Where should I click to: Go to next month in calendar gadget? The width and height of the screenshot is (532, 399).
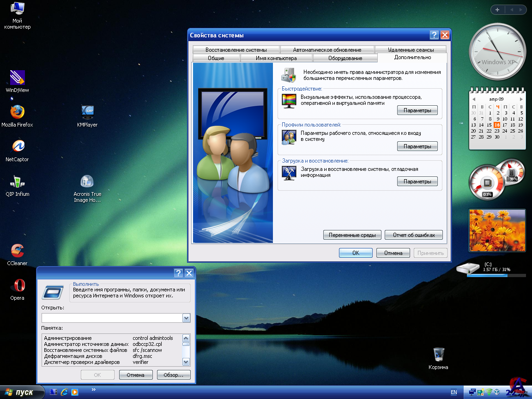tap(521, 99)
